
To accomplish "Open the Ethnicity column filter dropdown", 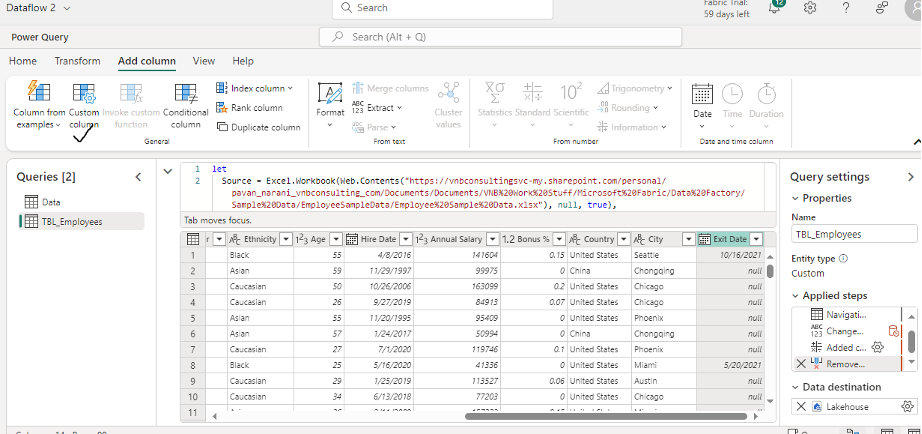I will click(x=286, y=239).
